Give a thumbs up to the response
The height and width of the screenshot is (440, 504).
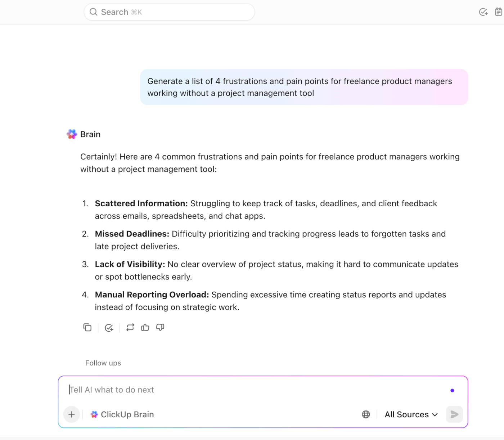145,327
